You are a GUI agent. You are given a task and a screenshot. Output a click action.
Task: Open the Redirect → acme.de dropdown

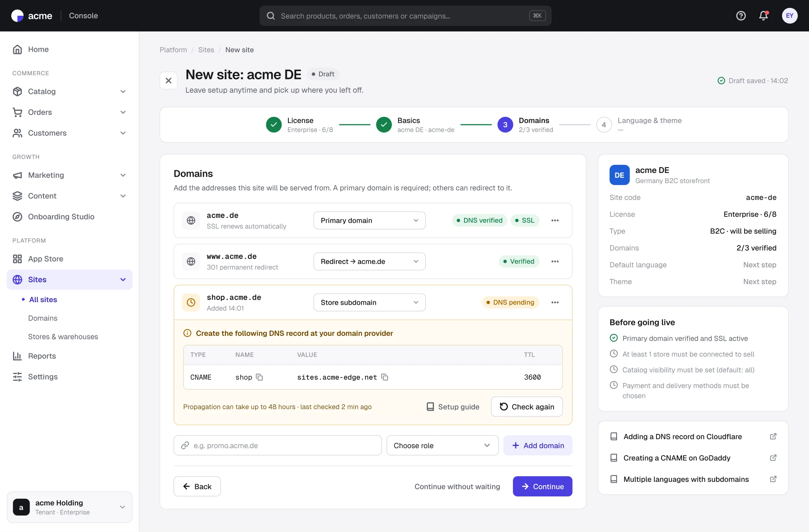click(x=369, y=261)
